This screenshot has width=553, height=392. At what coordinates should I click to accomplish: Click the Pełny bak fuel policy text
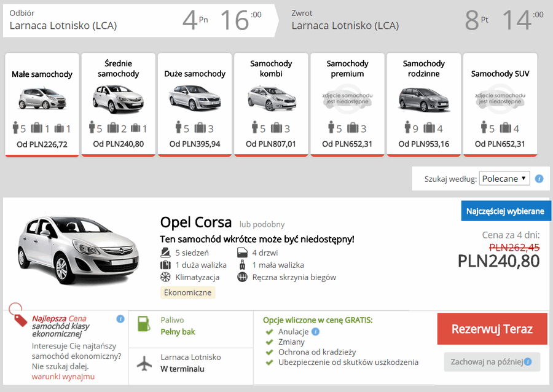pyautogui.click(x=178, y=332)
